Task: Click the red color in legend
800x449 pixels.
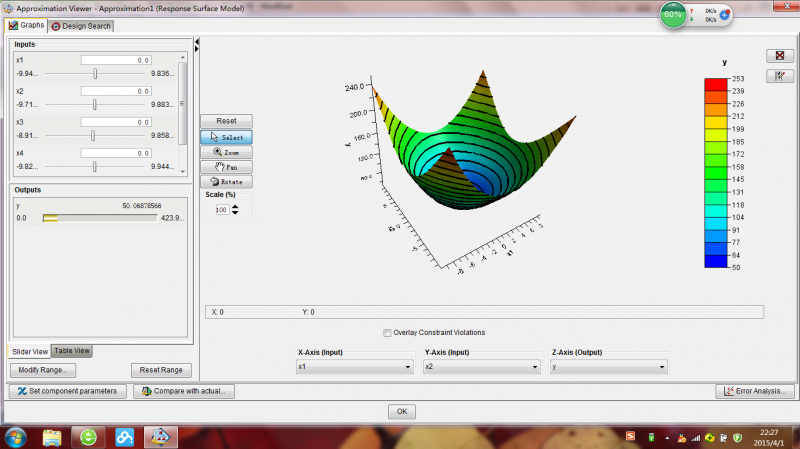Action: pos(716,85)
